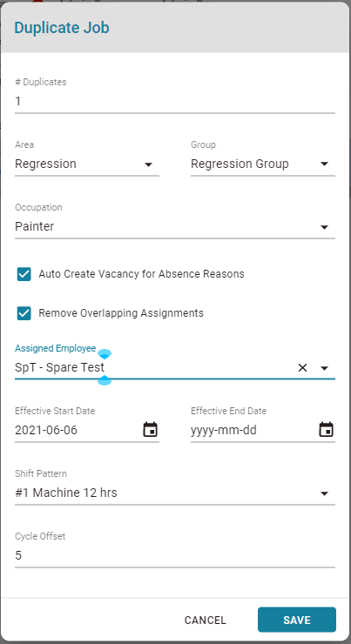This screenshot has width=351, height=644.
Task: Click the Duplicate Job dialog title
Action: [x=62, y=28]
